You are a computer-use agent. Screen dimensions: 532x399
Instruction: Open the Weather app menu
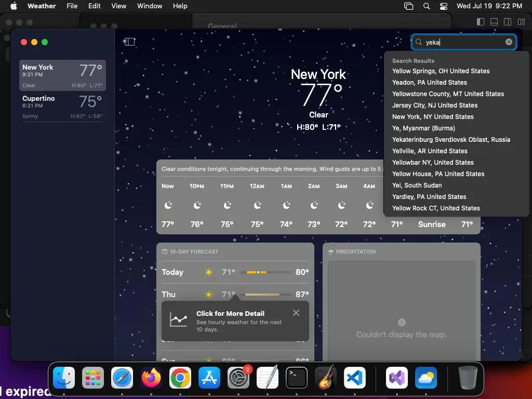point(42,6)
